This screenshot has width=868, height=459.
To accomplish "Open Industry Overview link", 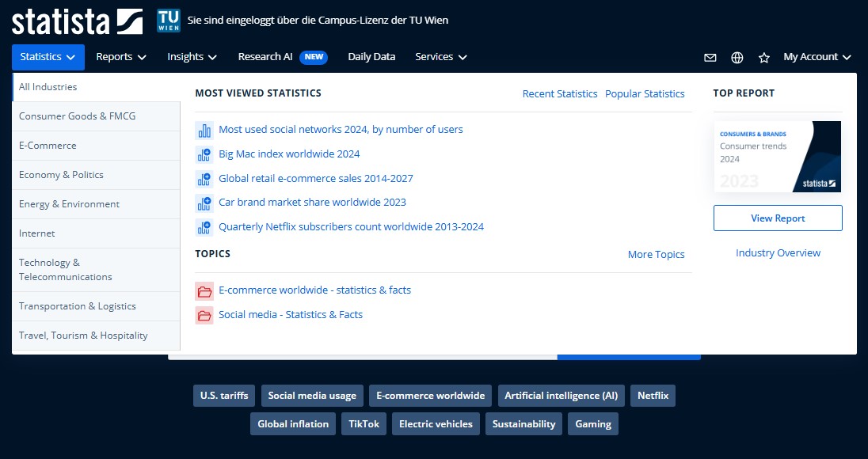I will pyautogui.click(x=778, y=252).
